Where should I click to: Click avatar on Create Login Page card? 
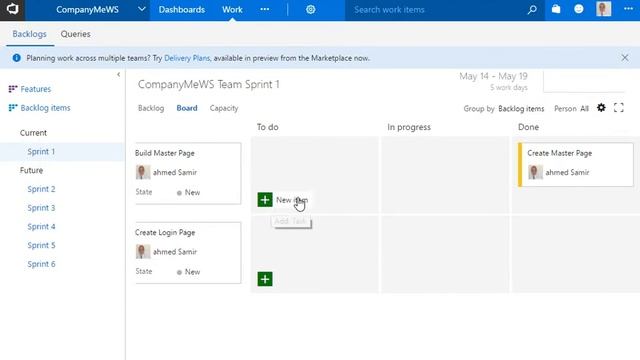(143, 251)
